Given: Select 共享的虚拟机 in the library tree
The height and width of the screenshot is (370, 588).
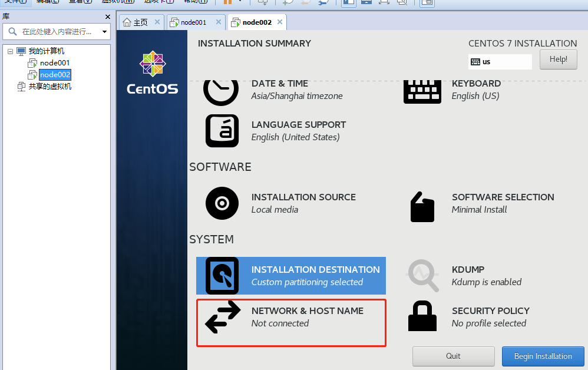Looking at the screenshot, I should pos(49,87).
